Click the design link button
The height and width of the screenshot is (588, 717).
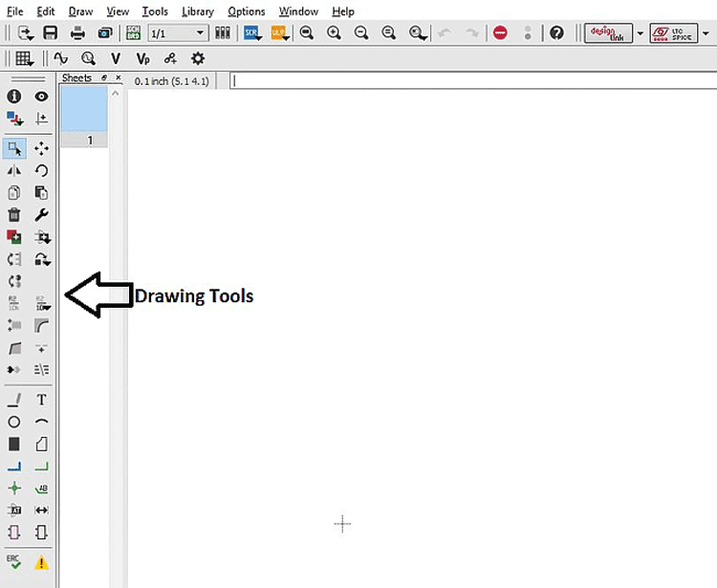pos(609,33)
